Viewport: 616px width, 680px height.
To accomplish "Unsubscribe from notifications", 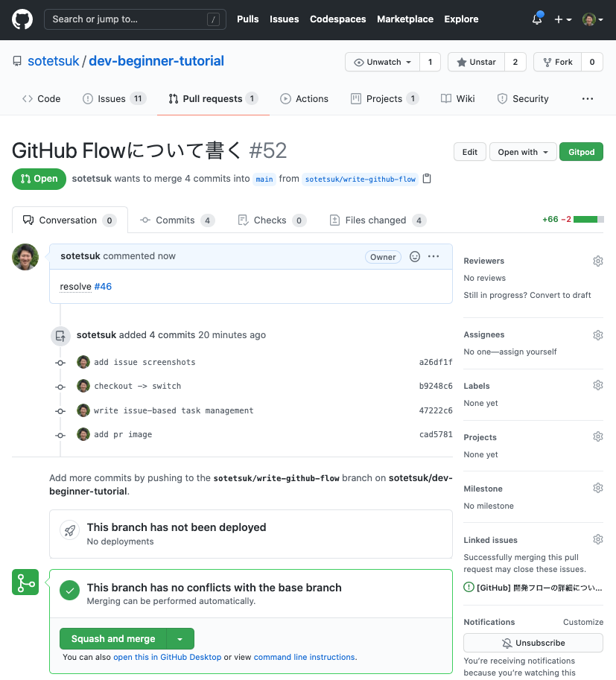I will 533,643.
